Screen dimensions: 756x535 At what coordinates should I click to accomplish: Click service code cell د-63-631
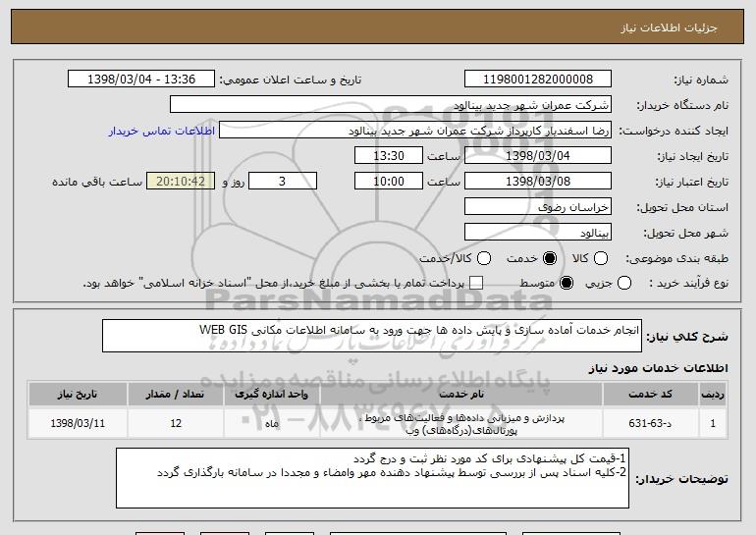pyautogui.click(x=650, y=423)
